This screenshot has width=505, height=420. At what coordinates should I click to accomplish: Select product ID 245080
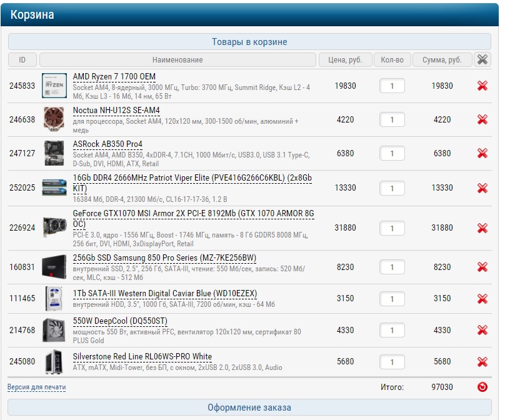click(22, 361)
